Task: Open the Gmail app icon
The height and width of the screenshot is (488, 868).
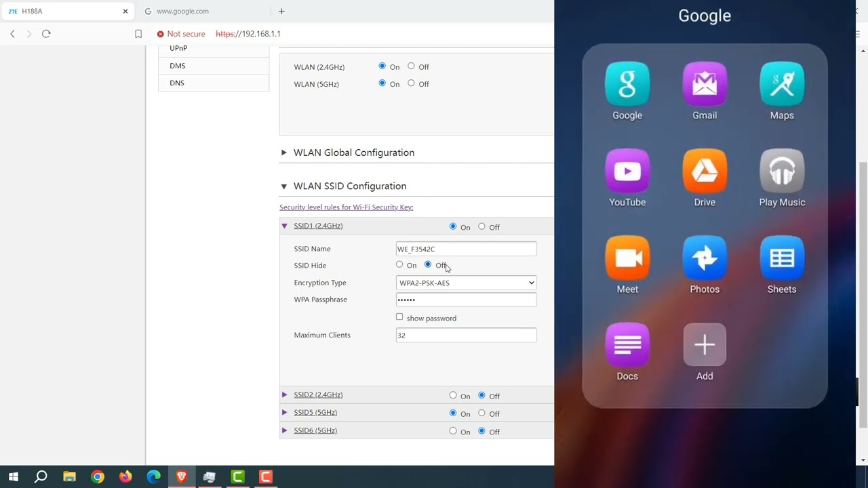Action: (705, 84)
